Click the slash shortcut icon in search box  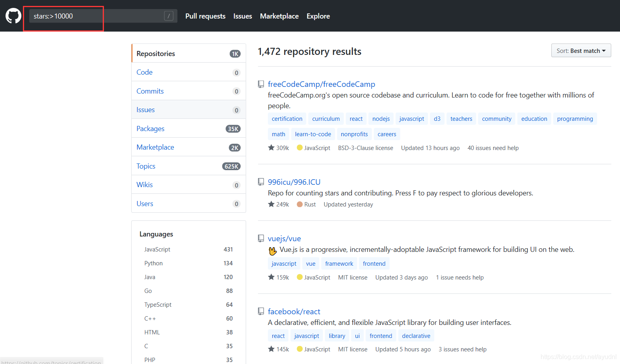(x=169, y=16)
